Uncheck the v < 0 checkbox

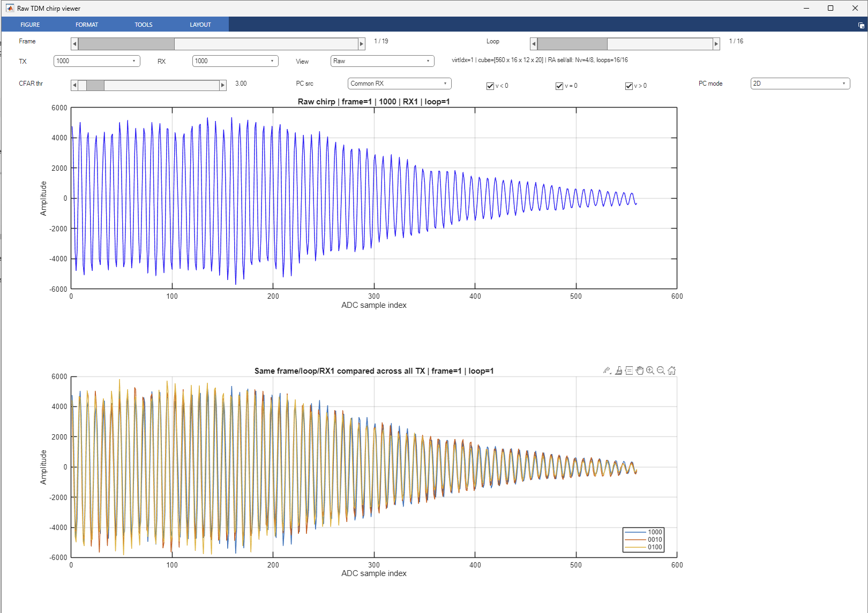pyautogui.click(x=490, y=86)
